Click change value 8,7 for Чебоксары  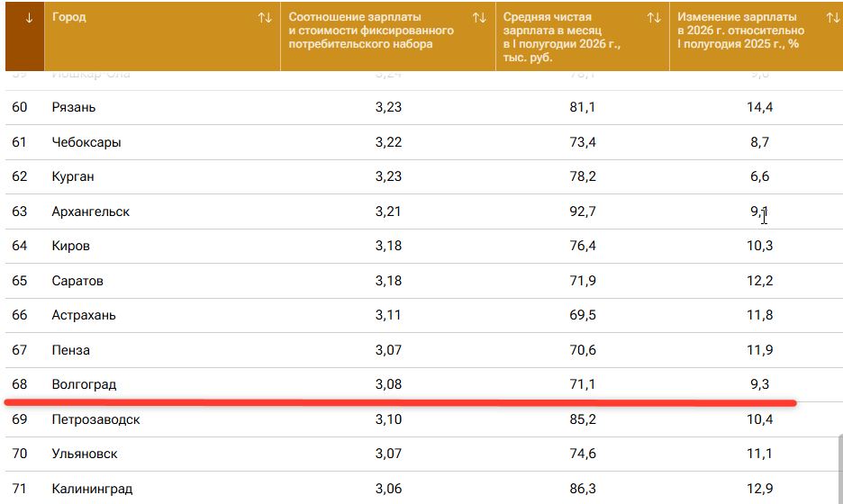(759, 142)
